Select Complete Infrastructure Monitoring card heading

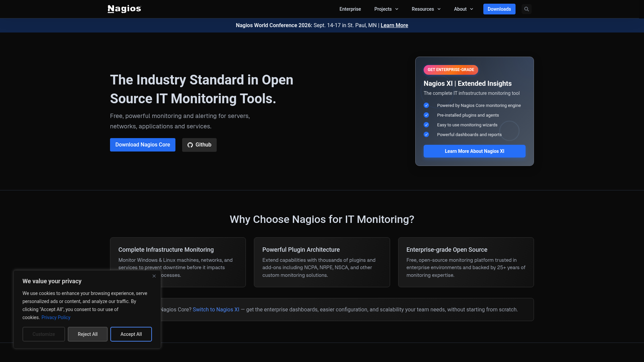pos(166,250)
